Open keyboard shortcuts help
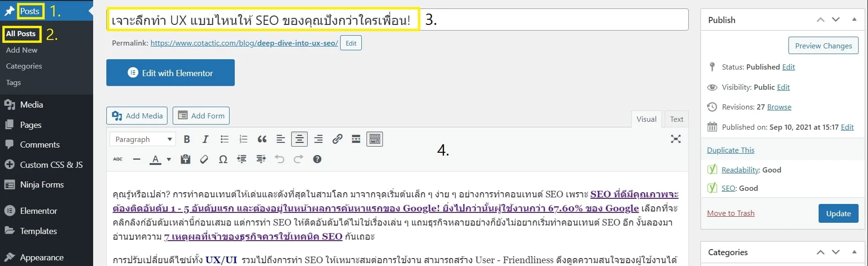Viewport: 868px width, 266px height. [317, 159]
